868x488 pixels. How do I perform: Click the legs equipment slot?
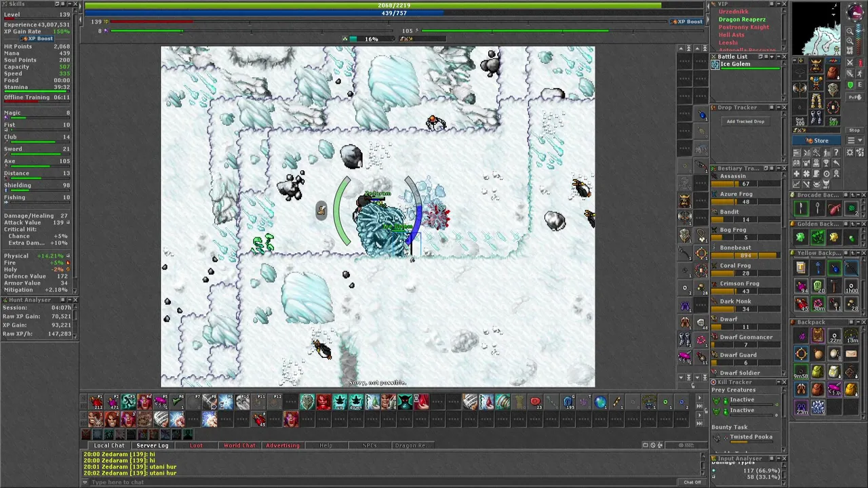[x=816, y=100]
